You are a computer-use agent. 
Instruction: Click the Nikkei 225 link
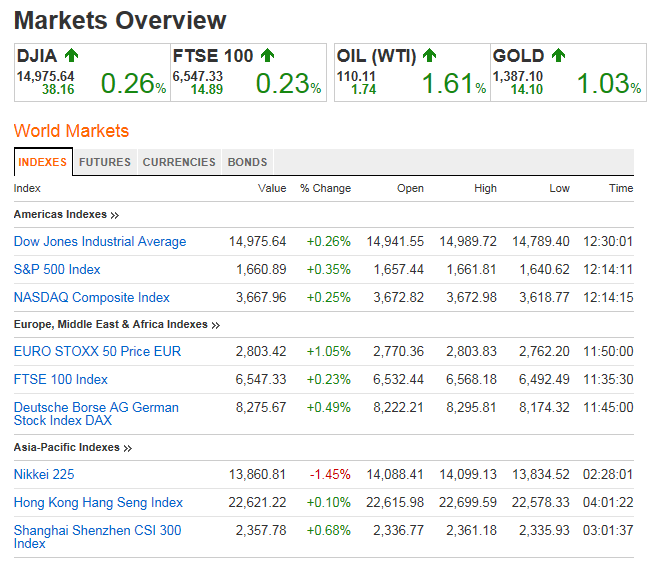click(x=44, y=474)
